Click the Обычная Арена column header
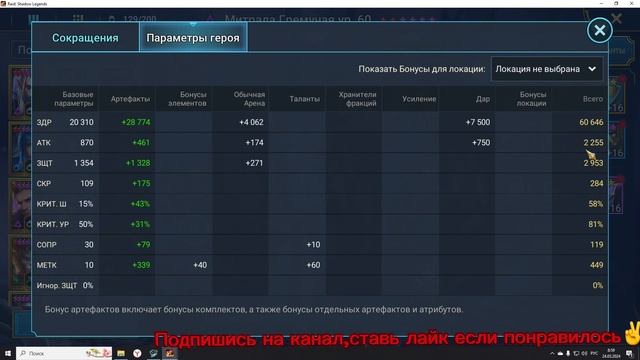Screen dimensions: 640x360 pos(249,99)
